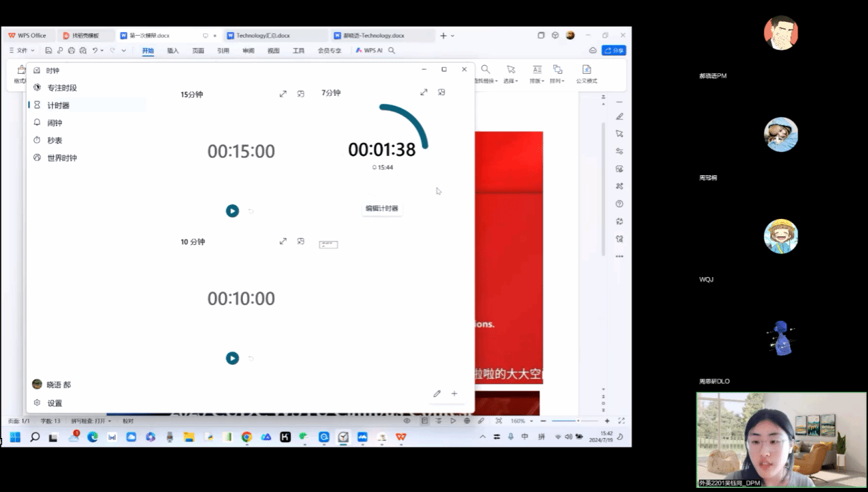The image size is (868, 492).
Task: Open Windows Start menu on taskbar
Action: [15, 437]
